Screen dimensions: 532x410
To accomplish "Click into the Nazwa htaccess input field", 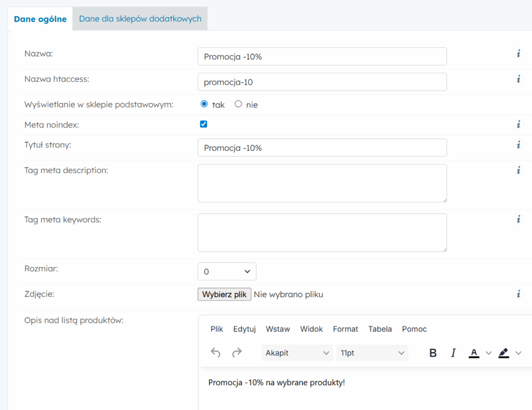I will 322,82.
